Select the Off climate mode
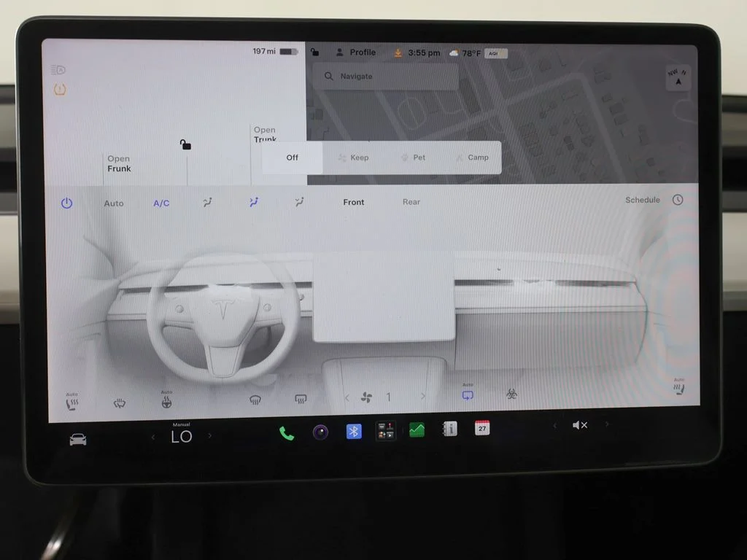Viewport: 747px width, 560px height. click(x=292, y=157)
